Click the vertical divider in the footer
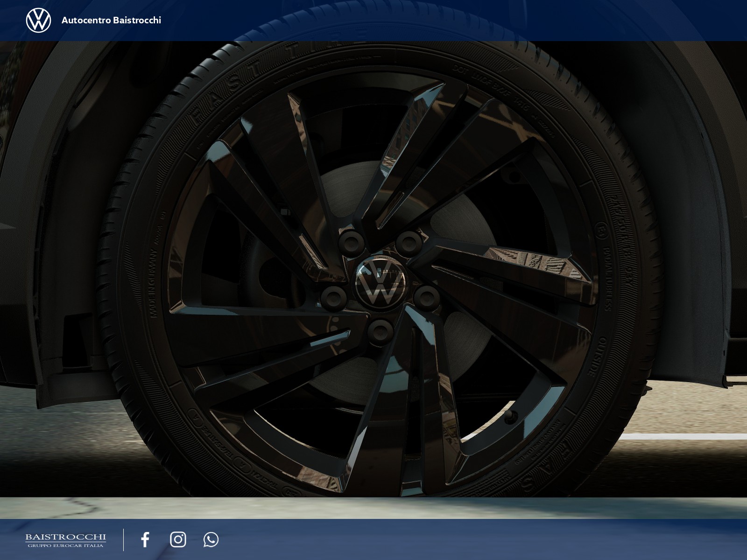 point(124,539)
